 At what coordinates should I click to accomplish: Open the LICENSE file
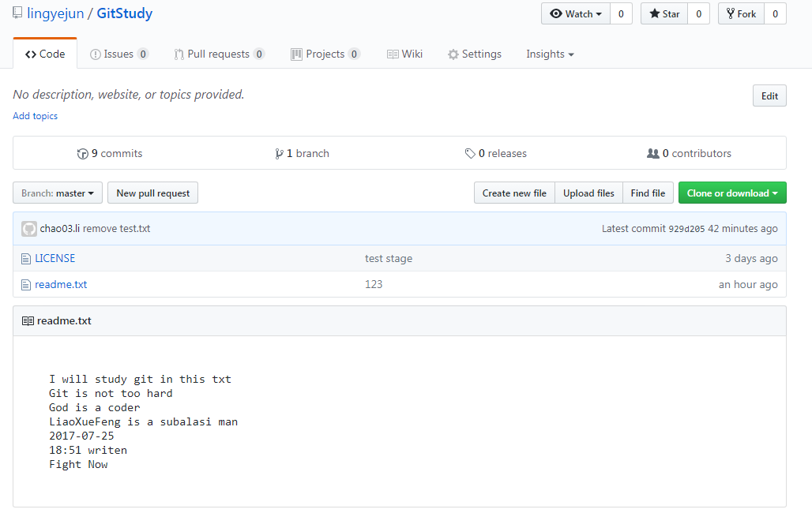55,258
